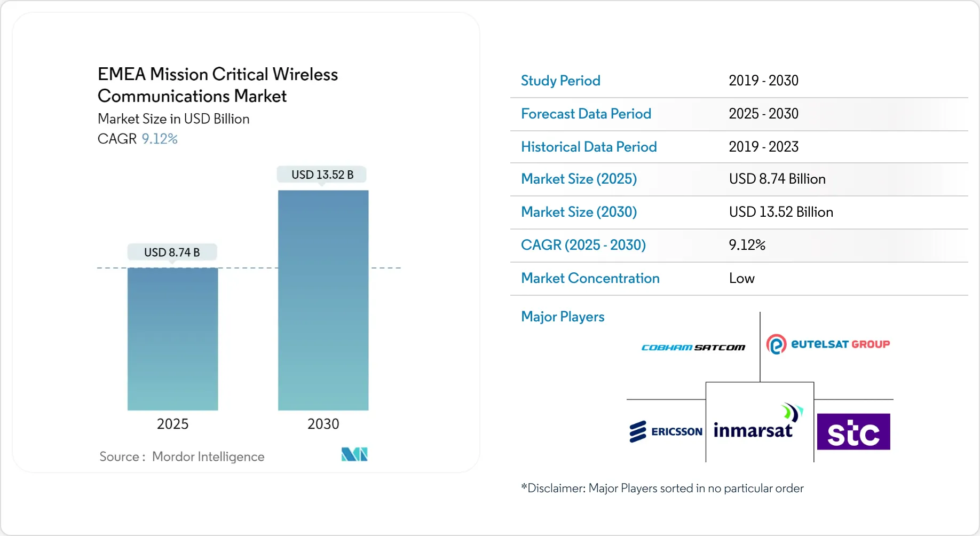
Task: Click the 9.12% table value
Action: pyautogui.click(x=747, y=245)
